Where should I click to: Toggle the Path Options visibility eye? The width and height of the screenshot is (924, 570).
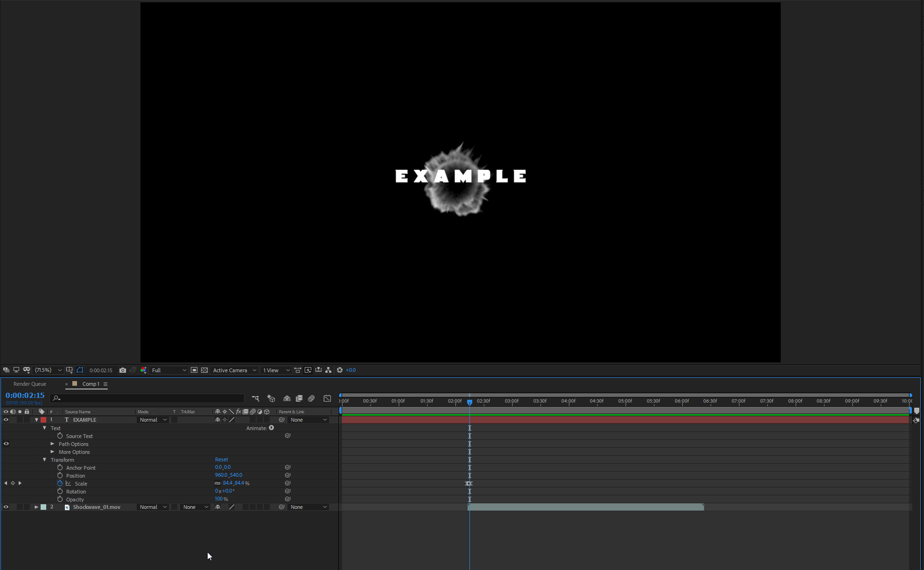6,444
